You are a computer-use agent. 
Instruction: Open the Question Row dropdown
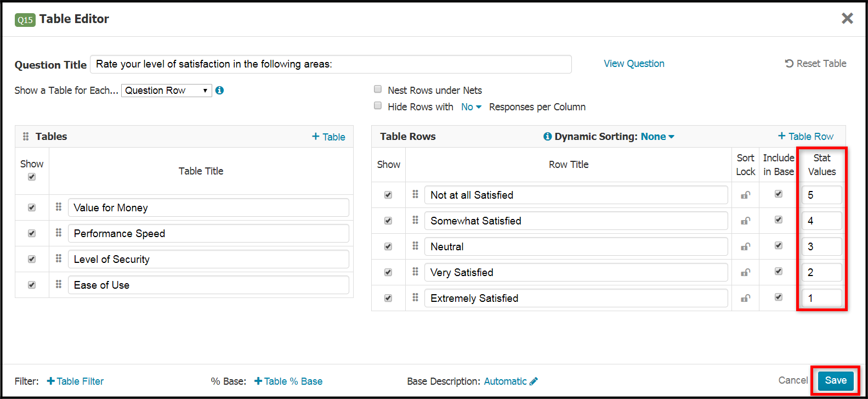coord(167,91)
